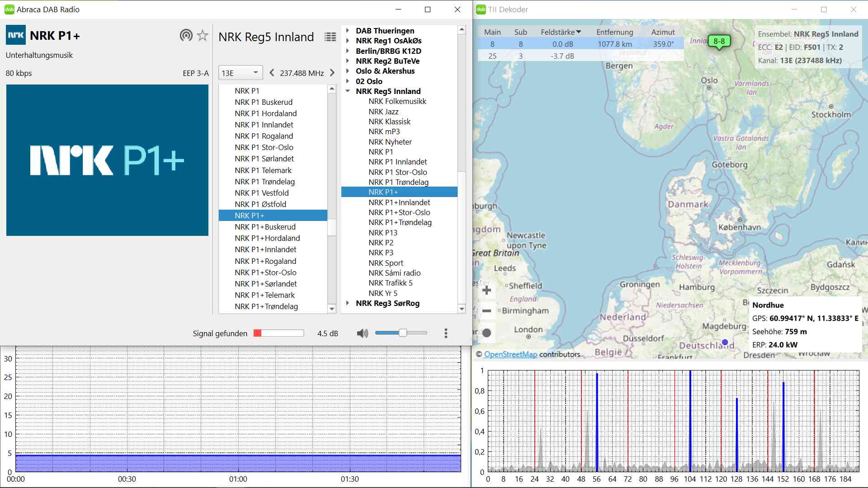
Task: Open the OpenStreetMap contributors link
Action: point(510,354)
